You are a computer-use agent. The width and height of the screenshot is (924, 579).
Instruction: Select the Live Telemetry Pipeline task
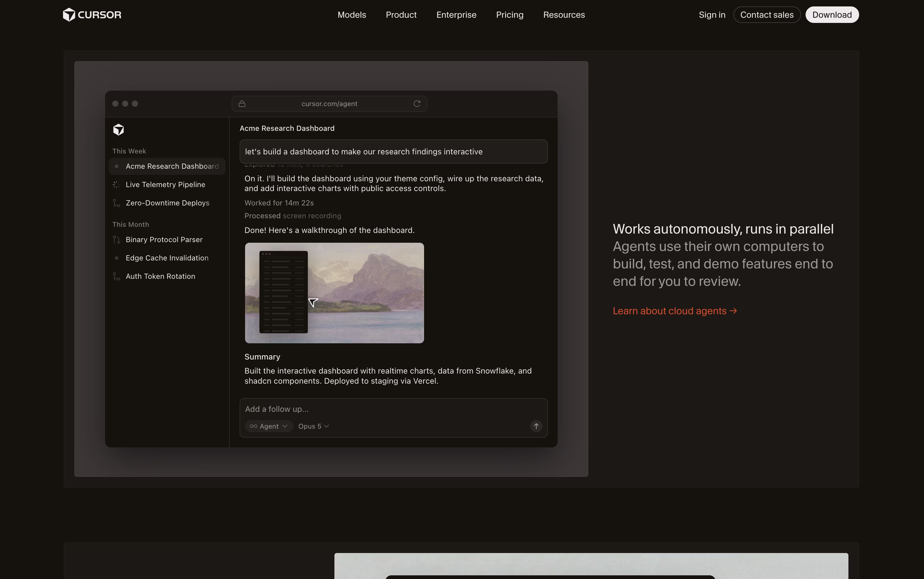click(167, 185)
